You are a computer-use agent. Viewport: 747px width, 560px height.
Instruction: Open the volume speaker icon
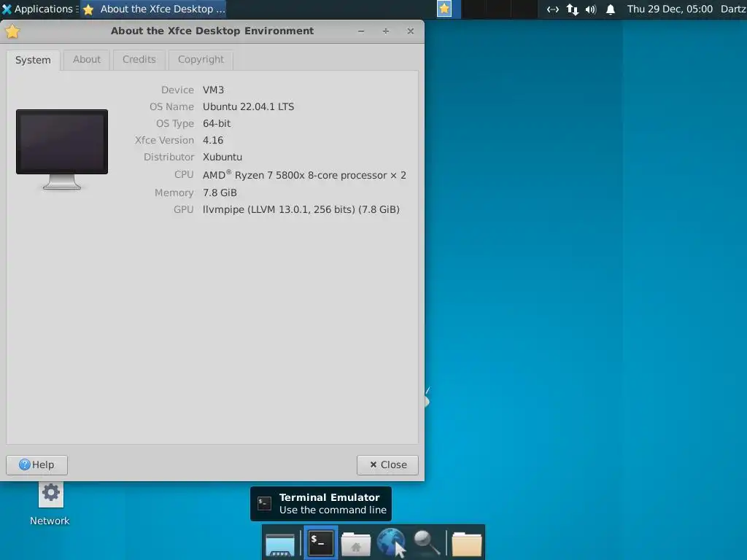(x=591, y=9)
